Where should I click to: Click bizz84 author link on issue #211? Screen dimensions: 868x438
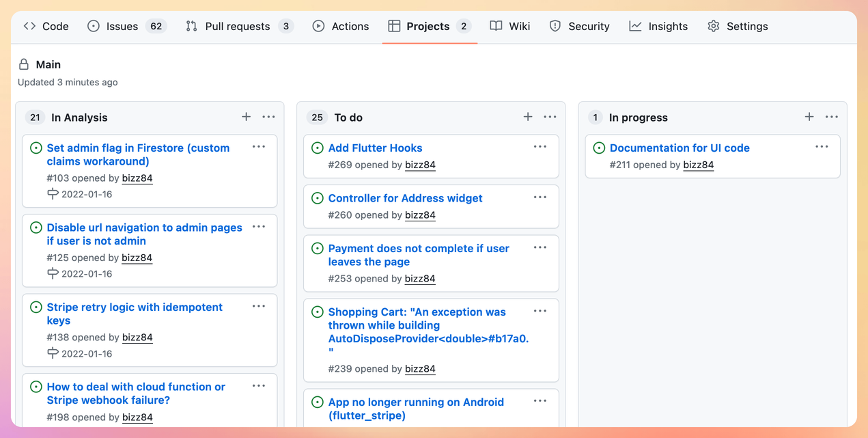pyautogui.click(x=699, y=165)
